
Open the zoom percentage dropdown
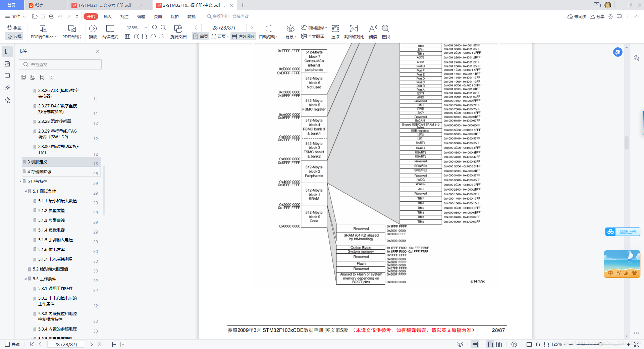click(x=146, y=28)
